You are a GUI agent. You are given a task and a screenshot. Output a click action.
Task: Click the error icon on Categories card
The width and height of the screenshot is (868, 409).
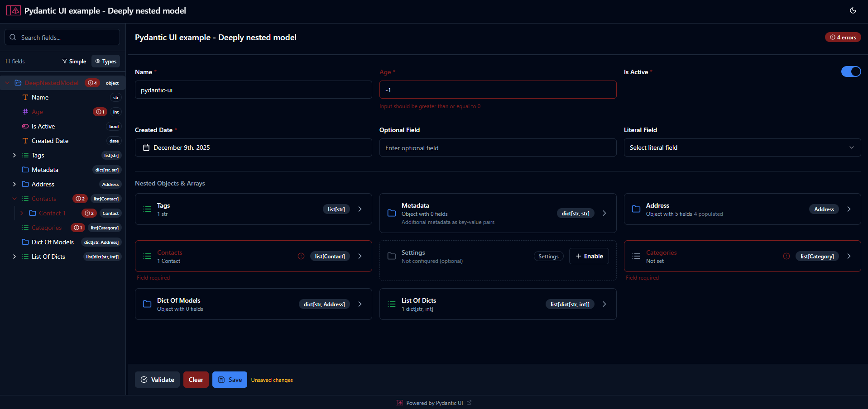786,256
